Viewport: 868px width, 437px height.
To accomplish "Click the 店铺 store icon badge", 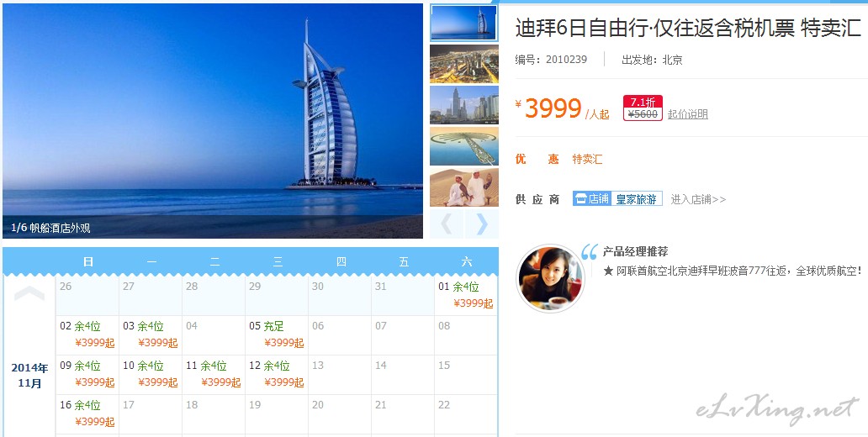I will coord(592,199).
